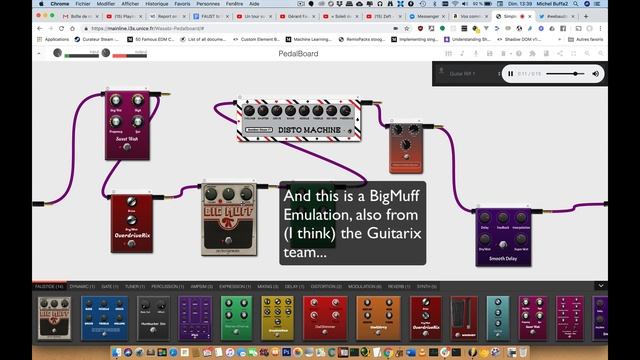Reload the page in Chrome
The width and height of the screenshot is (640, 360).
tap(61, 29)
